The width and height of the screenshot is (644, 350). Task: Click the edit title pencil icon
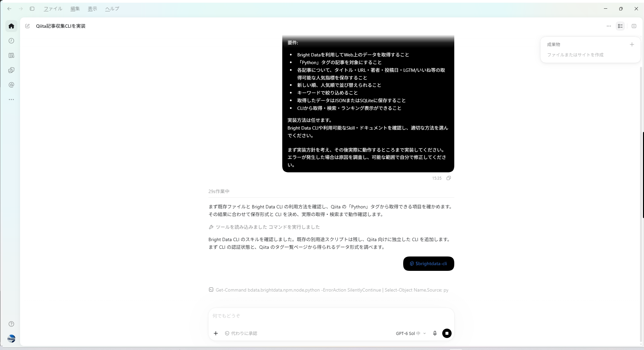27,26
